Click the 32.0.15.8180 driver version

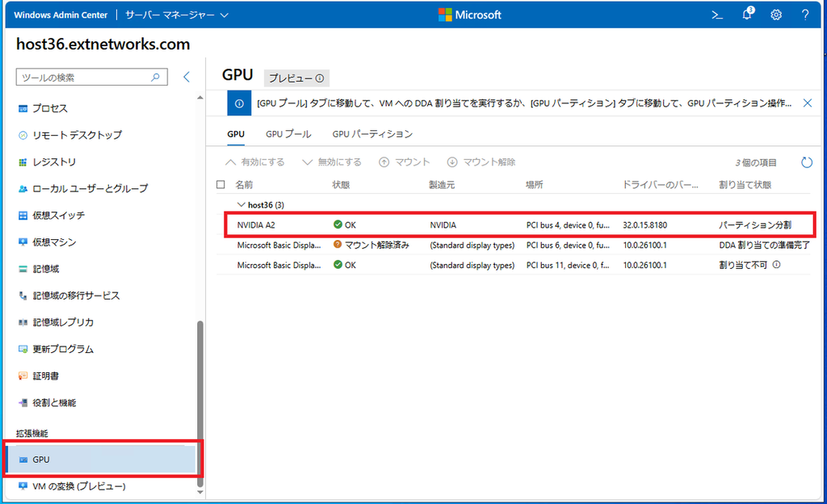click(645, 225)
